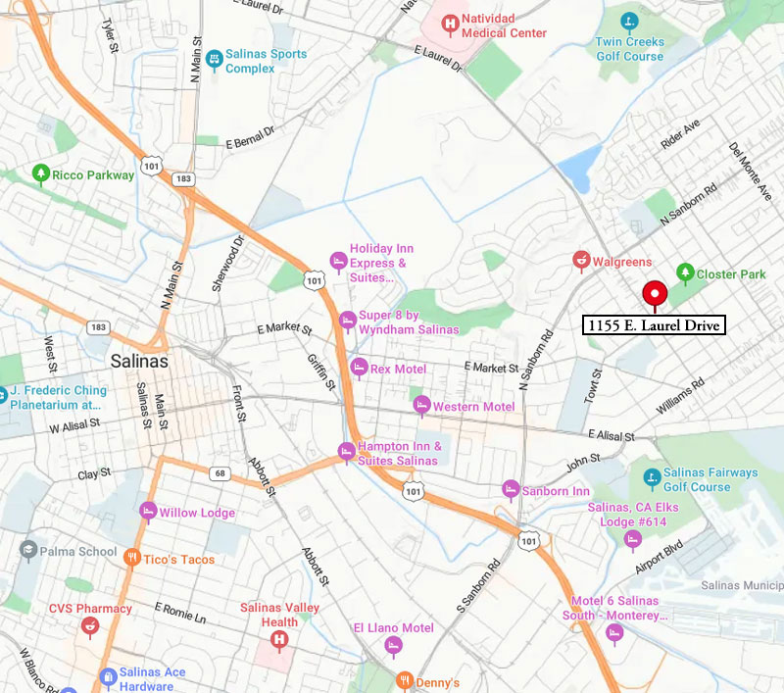784x693 pixels.
Task: Open the Twin Creeks Golf Course icon
Action: [629, 21]
